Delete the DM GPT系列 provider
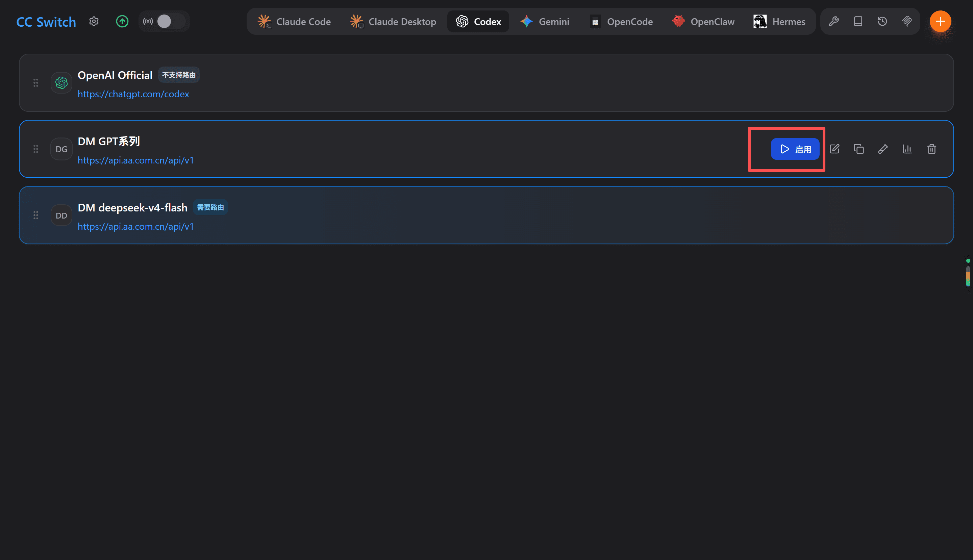Image resolution: width=973 pixels, height=560 pixels. (931, 149)
